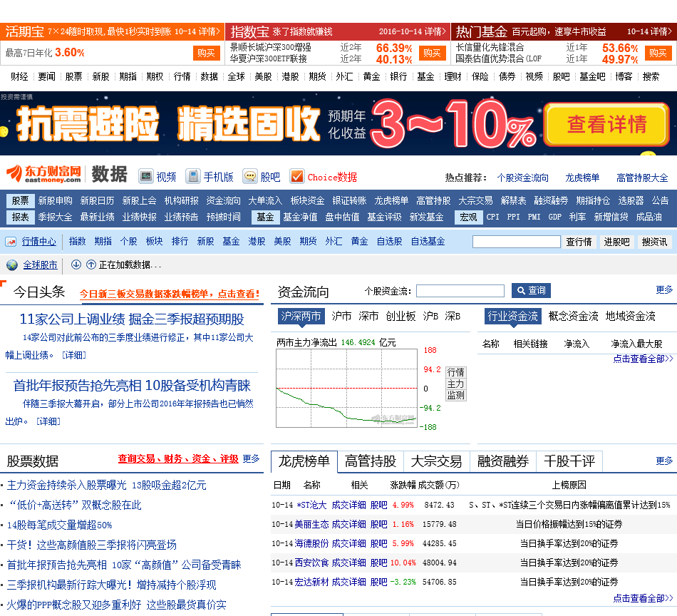Click the 行情中心 chart icon
This screenshot has width=677, height=616.
click(x=11, y=242)
